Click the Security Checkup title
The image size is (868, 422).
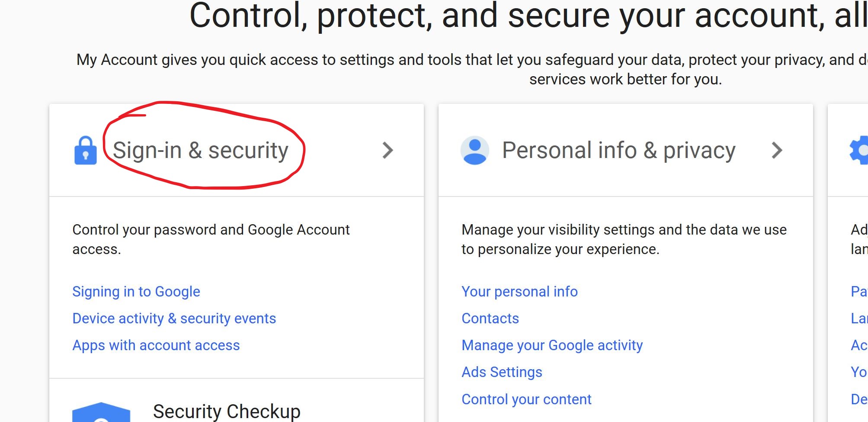point(227,411)
